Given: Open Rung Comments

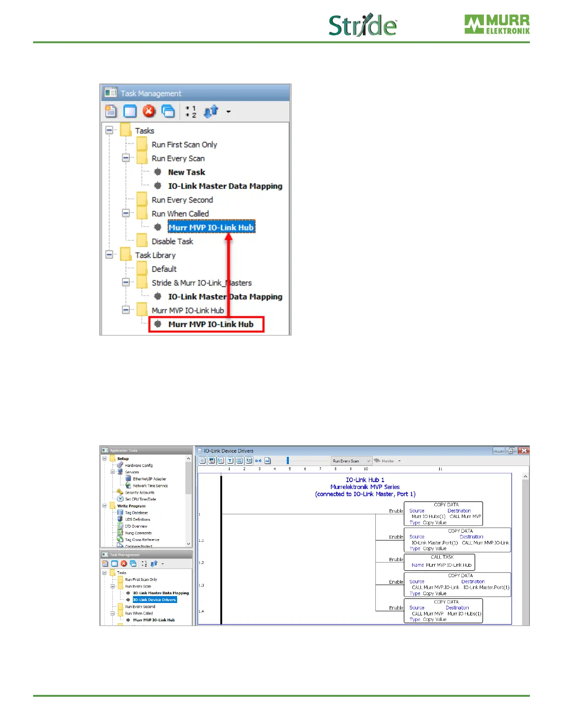Looking at the screenshot, I should 138,533.
